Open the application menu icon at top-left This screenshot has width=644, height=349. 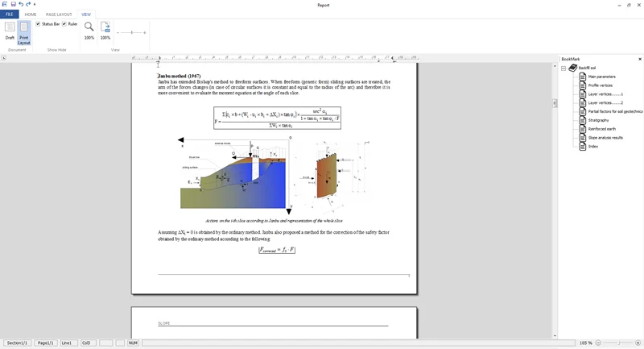tap(5, 4)
